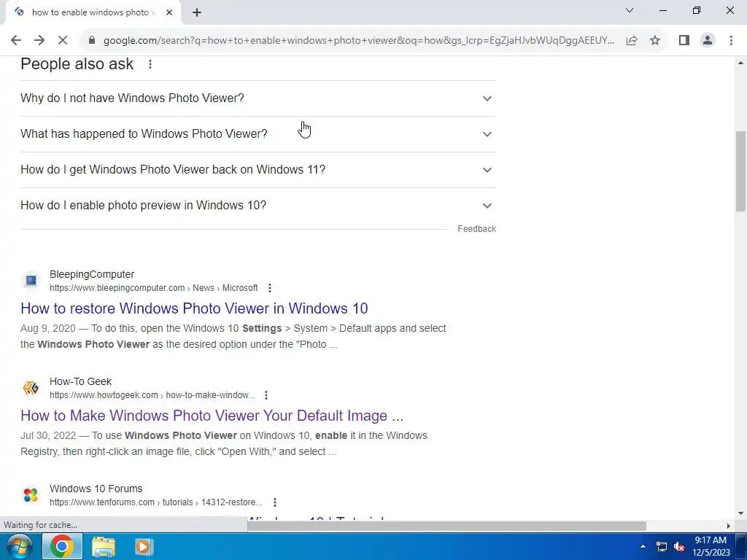Image resolution: width=747 pixels, height=560 pixels.
Task: Click the vertical scrollbar thumb
Action: [740, 171]
